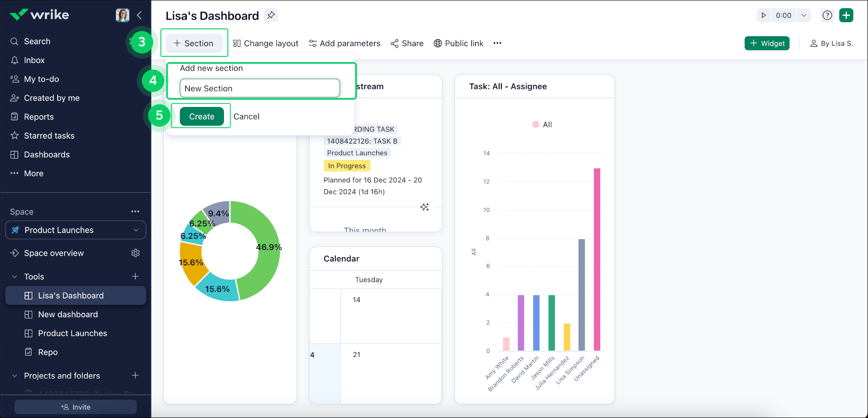Add a new tool with the plus icon
Image resolution: width=868 pixels, height=418 pixels.
(135, 276)
